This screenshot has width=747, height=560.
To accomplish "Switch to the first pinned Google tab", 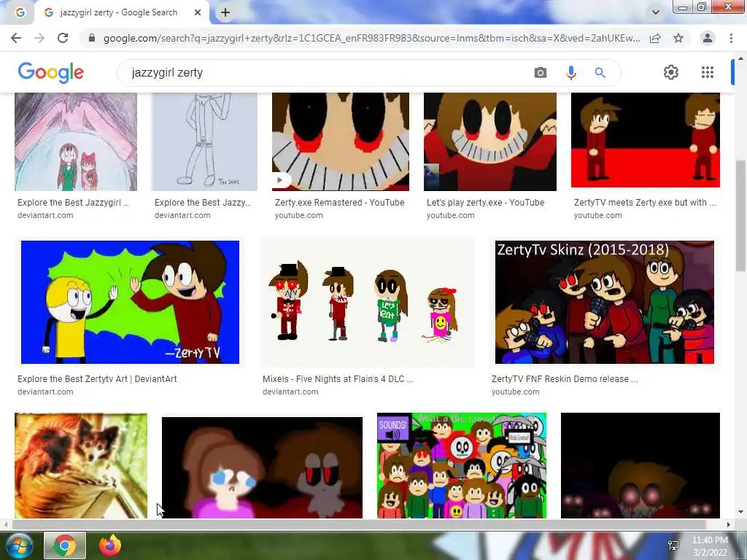I will pyautogui.click(x=19, y=13).
